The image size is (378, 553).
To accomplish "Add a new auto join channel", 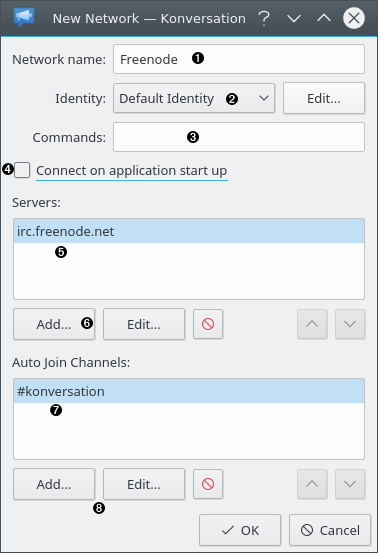I will 54,484.
